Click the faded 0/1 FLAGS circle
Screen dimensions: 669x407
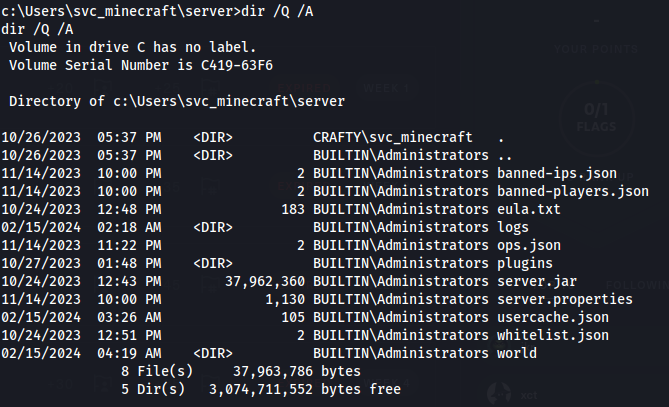596,117
